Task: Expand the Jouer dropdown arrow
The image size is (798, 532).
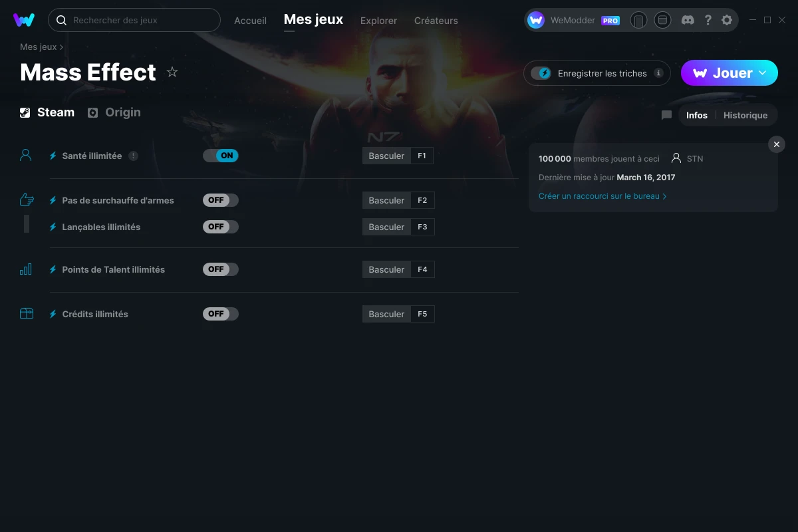Action: point(763,73)
